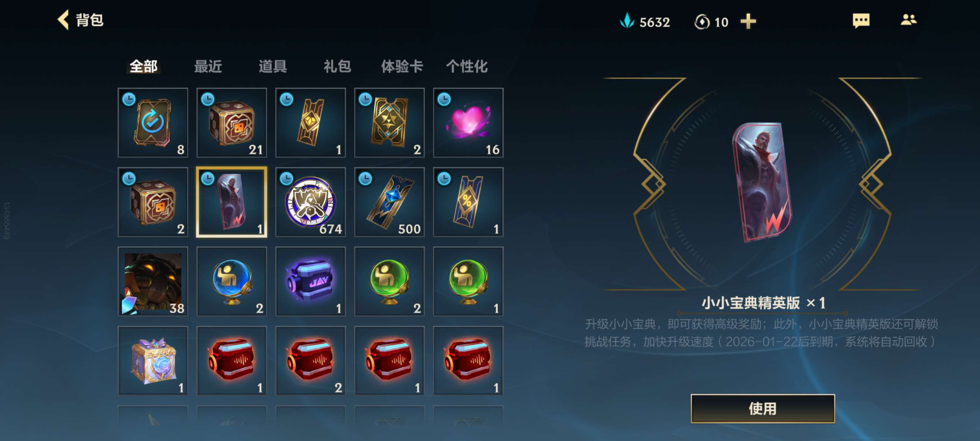Switch to the 个性化 tab
Viewport: 980px width, 441px height.
pyautogui.click(x=467, y=66)
